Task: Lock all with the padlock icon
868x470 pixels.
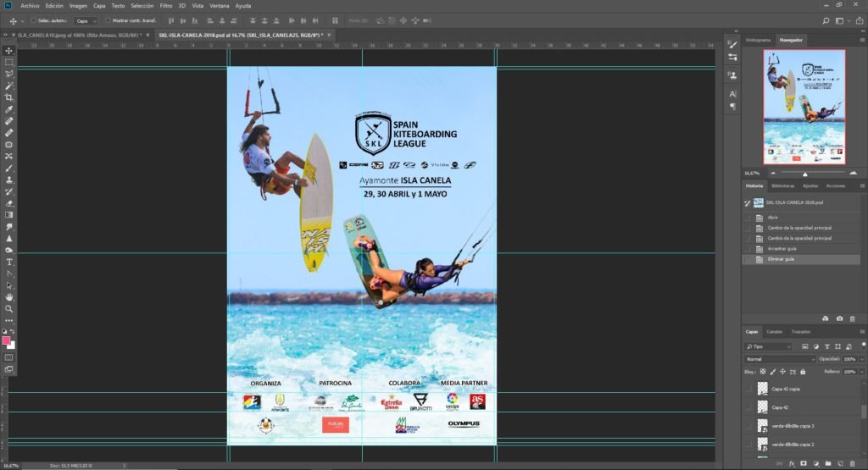Action: click(x=803, y=372)
